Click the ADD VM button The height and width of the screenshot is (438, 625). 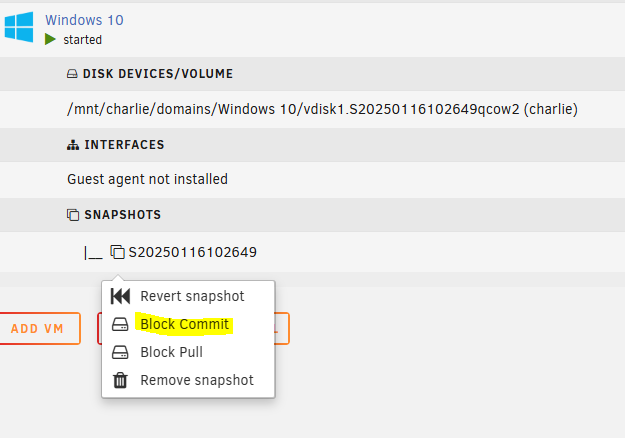[38, 328]
